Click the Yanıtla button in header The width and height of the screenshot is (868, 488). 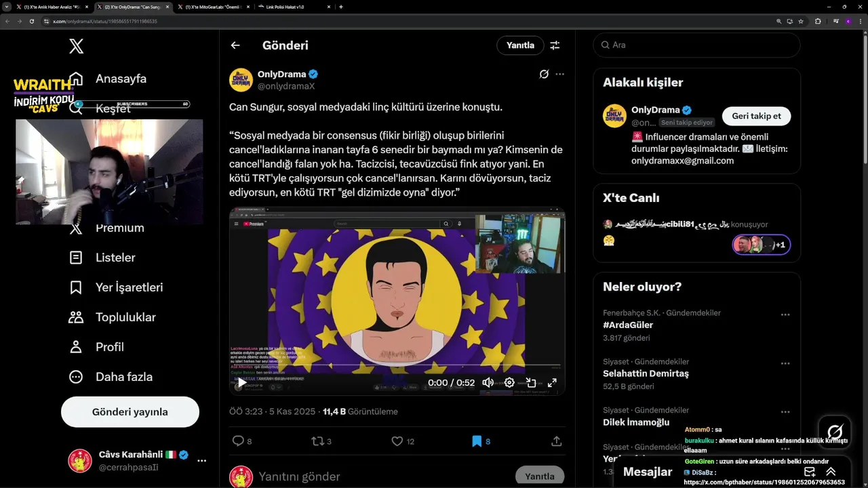[520, 45]
